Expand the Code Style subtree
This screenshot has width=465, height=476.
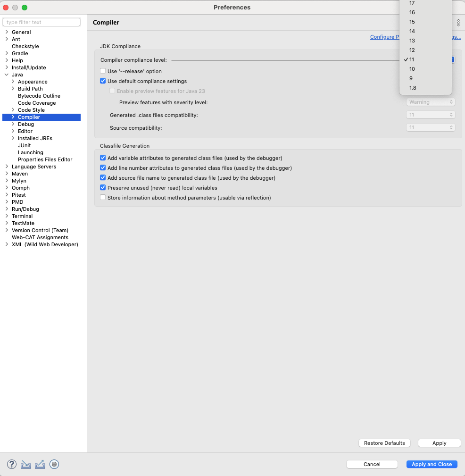point(13,110)
